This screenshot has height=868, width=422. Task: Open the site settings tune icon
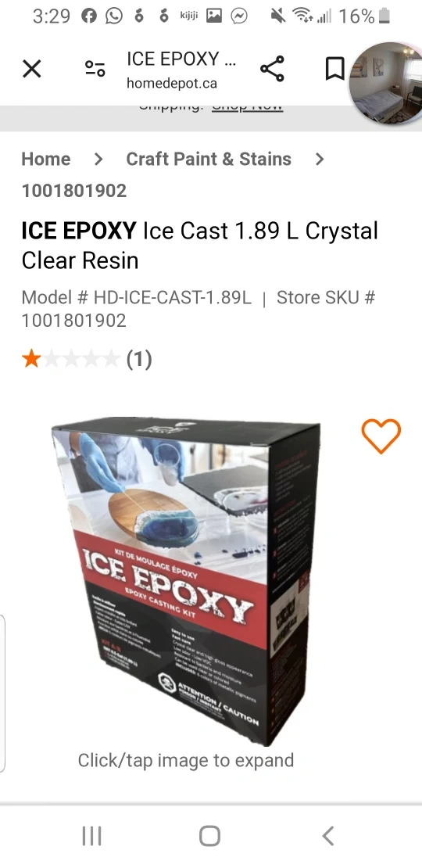coord(95,69)
